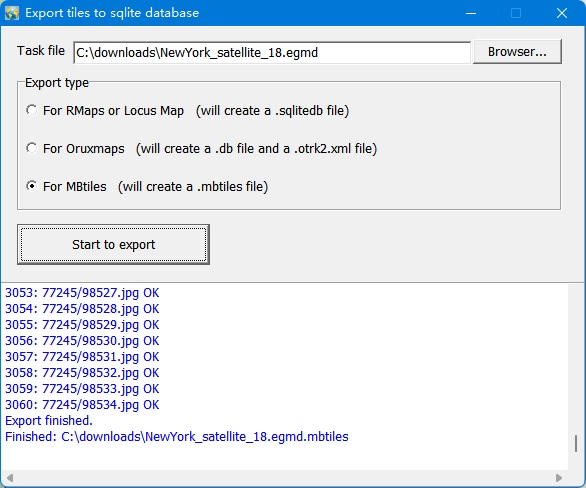This screenshot has width=586, height=488.
Task: Click the vertical scrollbar thumb in log
Action: point(576,443)
